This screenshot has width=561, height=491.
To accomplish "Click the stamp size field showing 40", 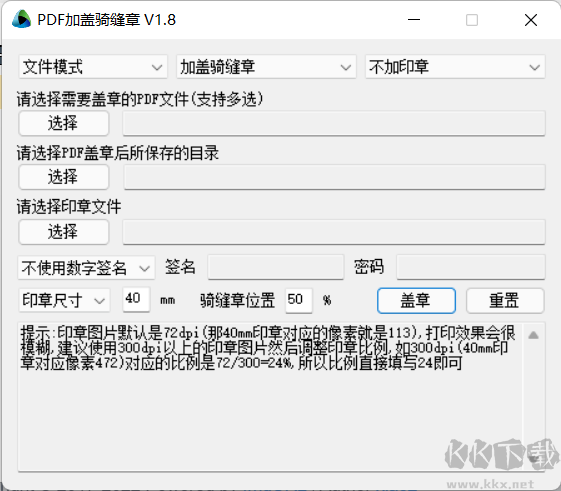I will tap(136, 299).
